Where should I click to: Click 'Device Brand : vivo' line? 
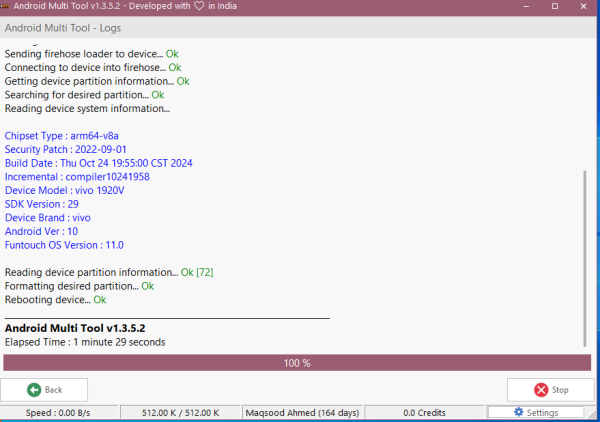[47, 218]
